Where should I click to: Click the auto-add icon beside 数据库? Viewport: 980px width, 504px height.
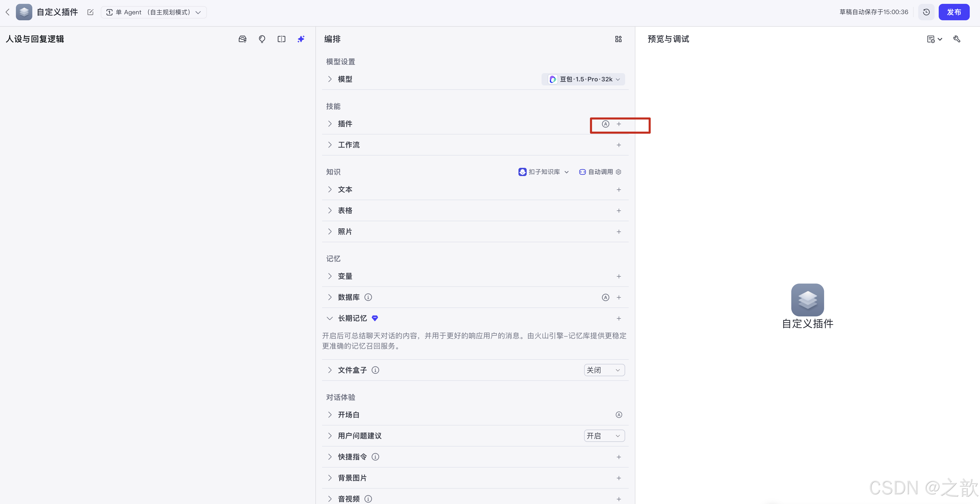click(605, 297)
